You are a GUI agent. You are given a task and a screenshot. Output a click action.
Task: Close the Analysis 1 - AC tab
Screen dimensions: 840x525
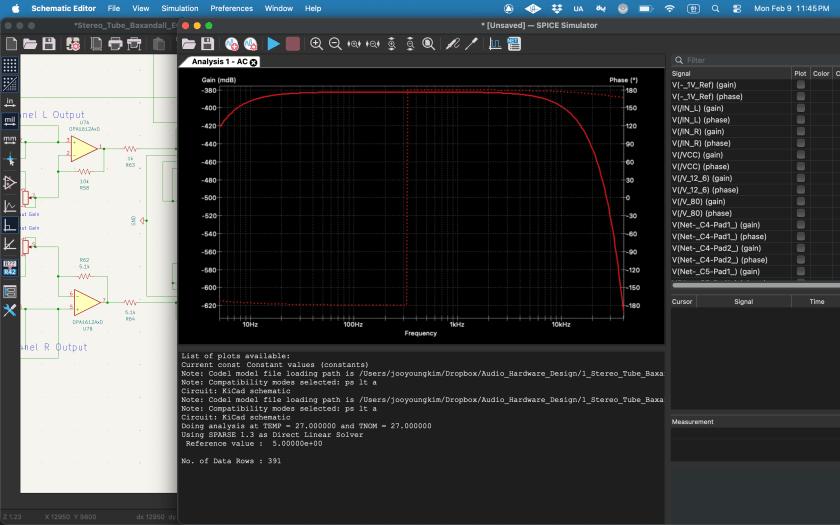coord(254,62)
